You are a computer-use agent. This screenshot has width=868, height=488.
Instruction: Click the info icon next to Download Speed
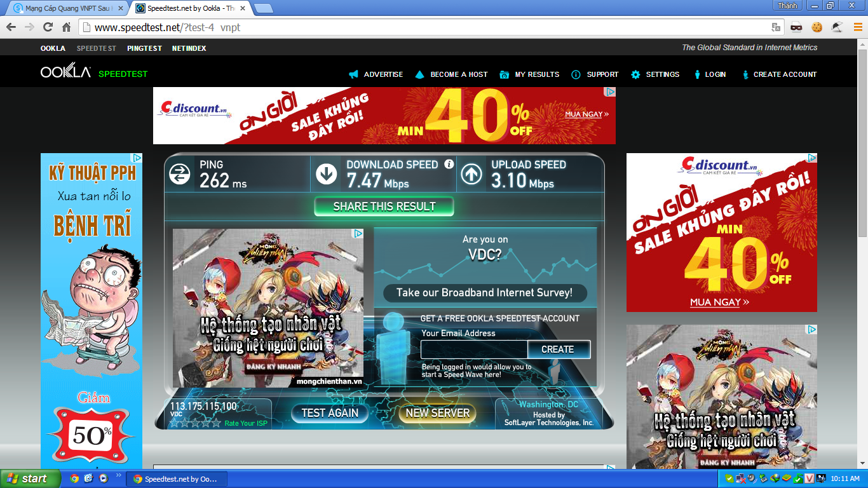(449, 164)
